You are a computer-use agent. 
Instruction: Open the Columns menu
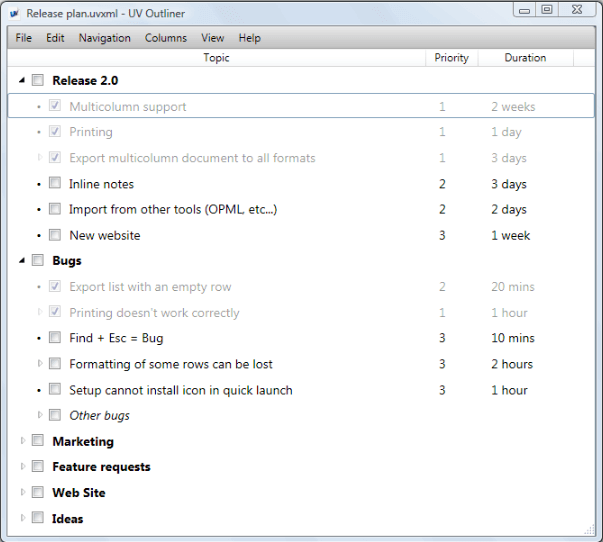pos(165,38)
